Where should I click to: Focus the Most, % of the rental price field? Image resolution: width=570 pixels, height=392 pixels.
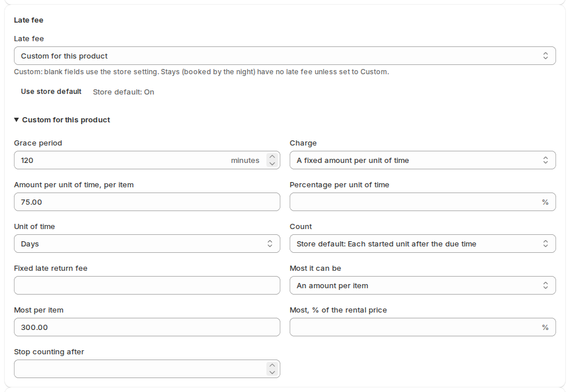point(423,327)
